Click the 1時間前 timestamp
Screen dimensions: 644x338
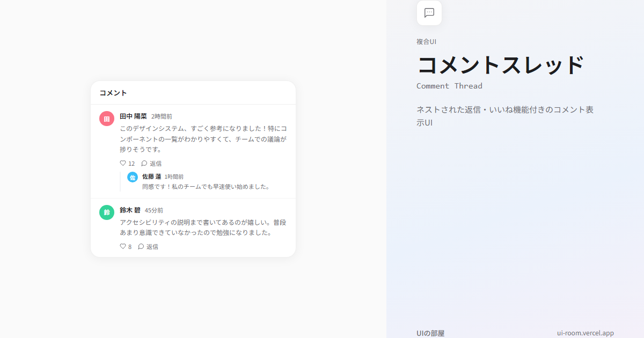(x=174, y=177)
